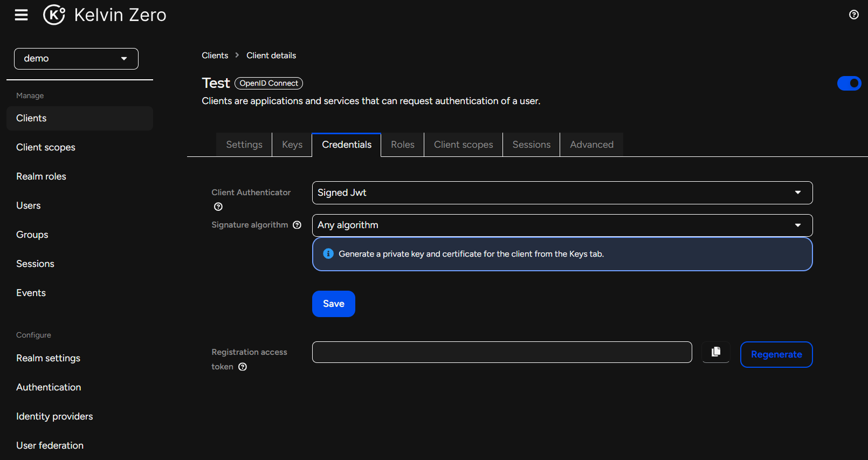Image resolution: width=868 pixels, height=460 pixels.
Task: Open the help icon in top bar
Action: pos(853,15)
